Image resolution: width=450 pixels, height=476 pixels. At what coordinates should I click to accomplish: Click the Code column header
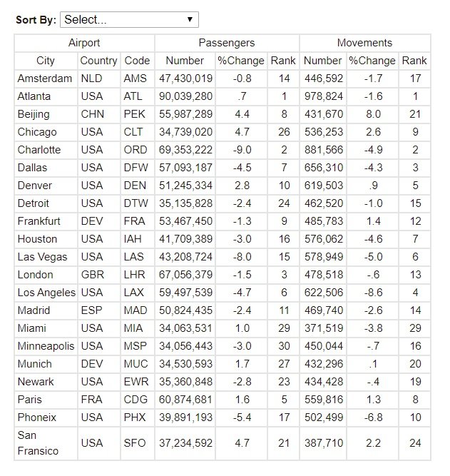(137, 61)
